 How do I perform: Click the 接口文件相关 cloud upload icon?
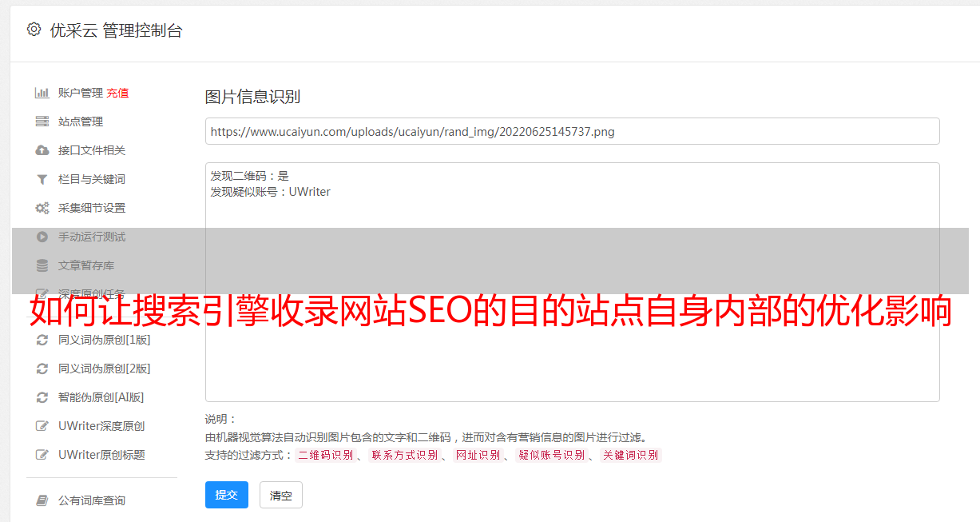tap(42, 150)
